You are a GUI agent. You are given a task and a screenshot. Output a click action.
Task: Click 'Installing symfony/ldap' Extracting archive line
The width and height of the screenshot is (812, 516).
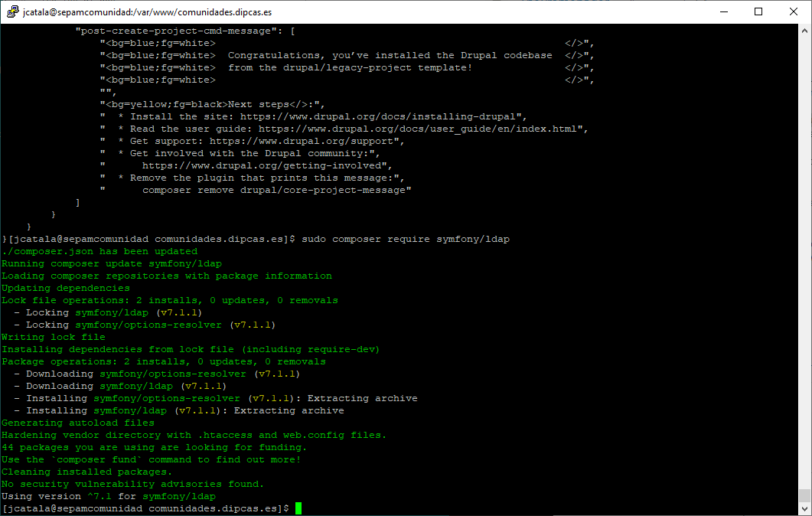click(179, 410)
